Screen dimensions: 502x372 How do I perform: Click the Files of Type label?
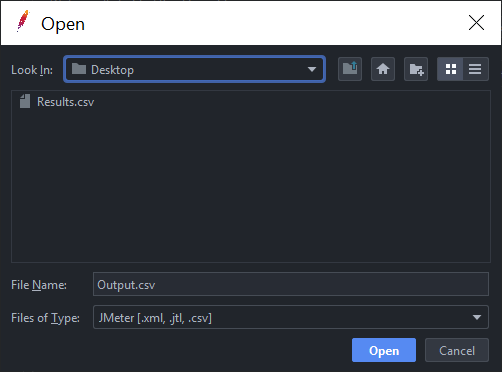click(45, 318)
